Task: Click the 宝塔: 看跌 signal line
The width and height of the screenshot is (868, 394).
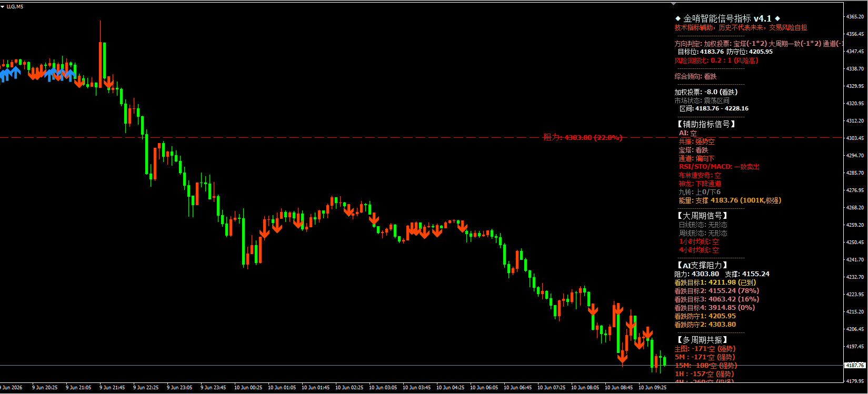Action: (694, 150)
